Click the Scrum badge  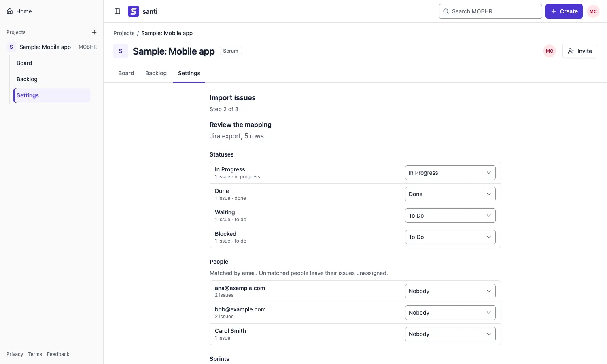click(x=231, y=51)
